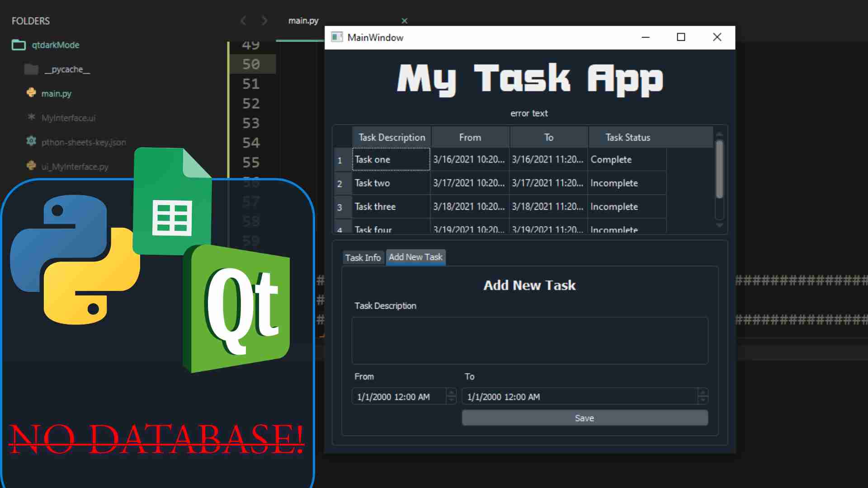Click the table scrollbar down arrow
868x488 pixels.
tap(720, 225)
